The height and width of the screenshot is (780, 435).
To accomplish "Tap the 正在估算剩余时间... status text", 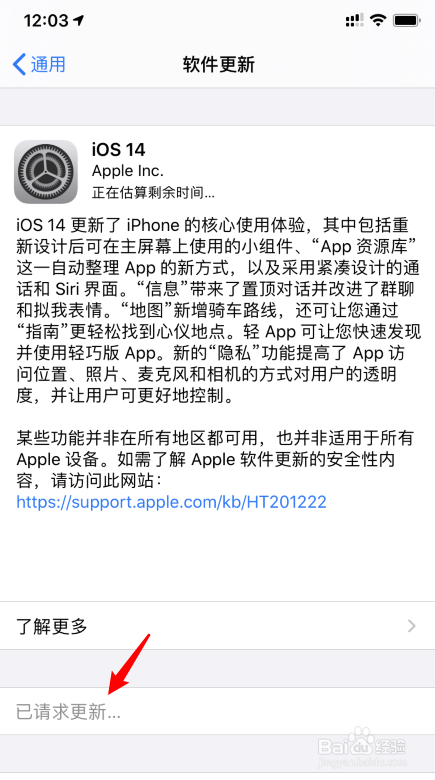I will click(153, 193).
